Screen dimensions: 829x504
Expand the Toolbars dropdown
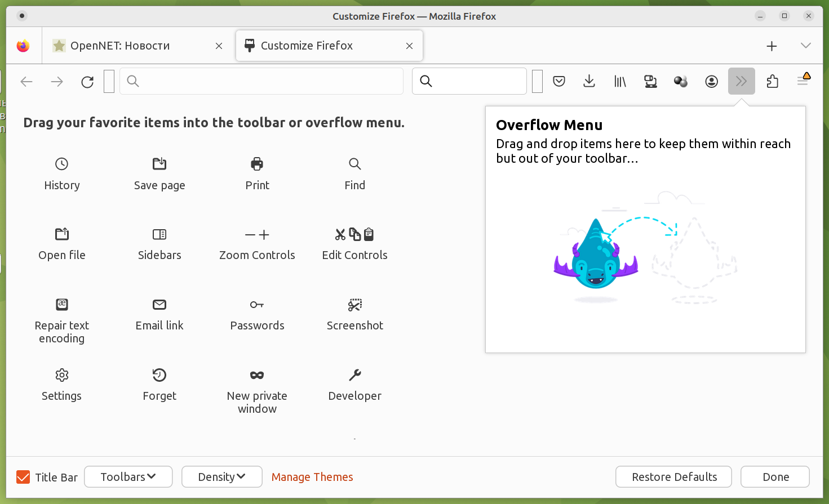point(128,477)
